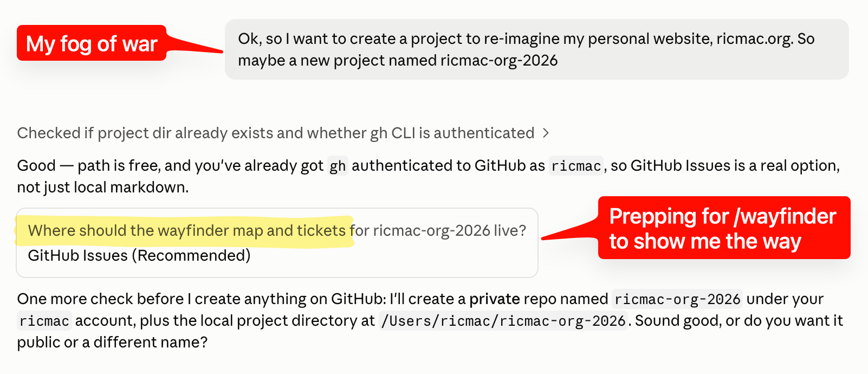Viewport: 868px width, 374px height.
Task: Click the user message about ricmac.org
Action: point(536,49)
